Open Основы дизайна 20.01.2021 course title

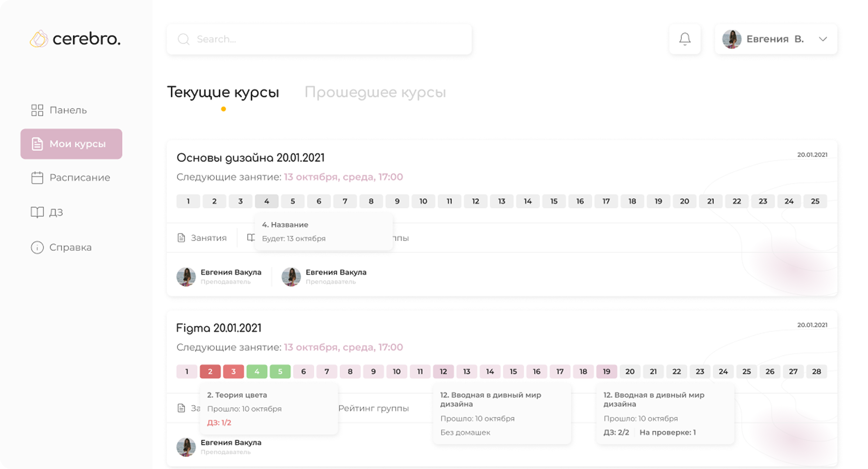[x=250, y=158]
